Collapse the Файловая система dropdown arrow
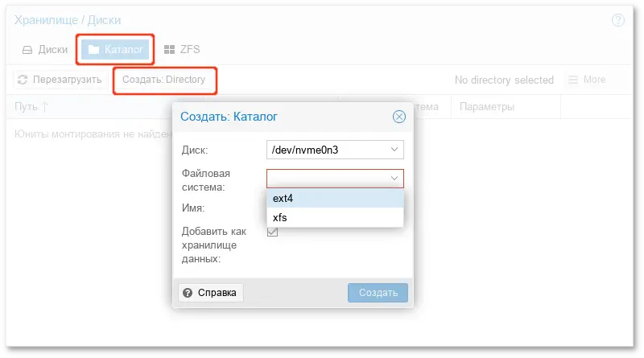Viewport: 644px width, 358px height. point(394,179)
